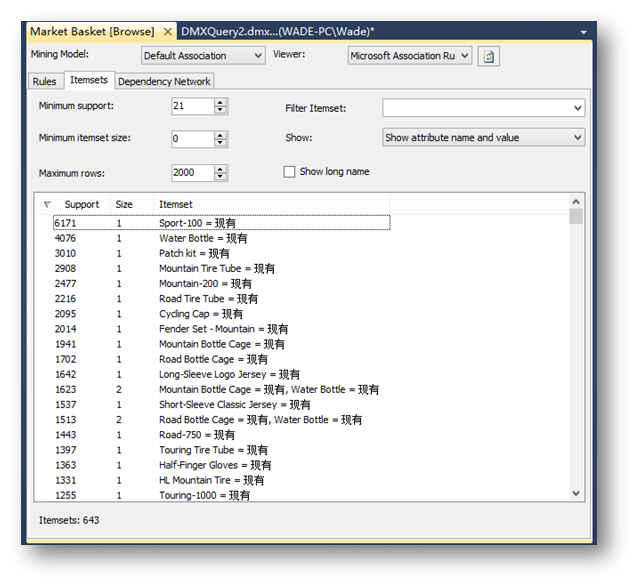The width and height of the screenshot is (639, 587).
Task: Select the Itemsets tab
Action: [89, 80]
